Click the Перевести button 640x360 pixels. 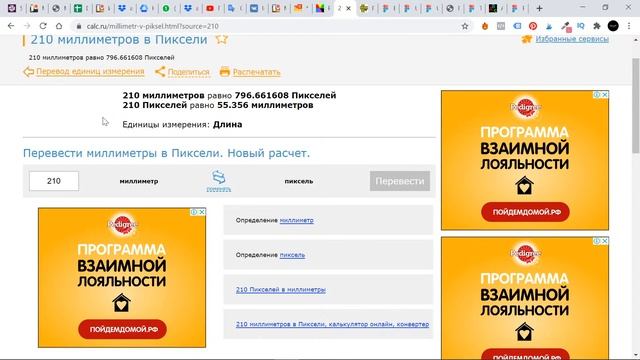(400, 181)
